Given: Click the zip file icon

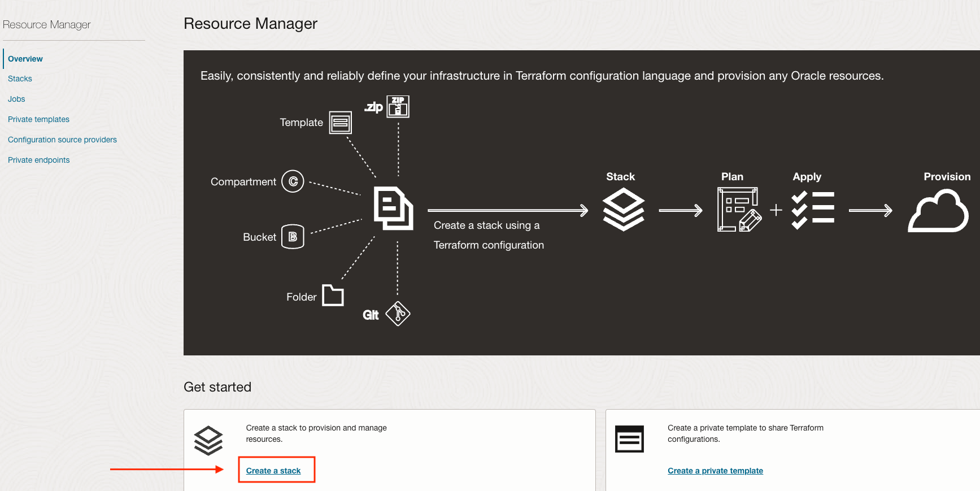Looking at the screenshot, I should click(398, 107).
